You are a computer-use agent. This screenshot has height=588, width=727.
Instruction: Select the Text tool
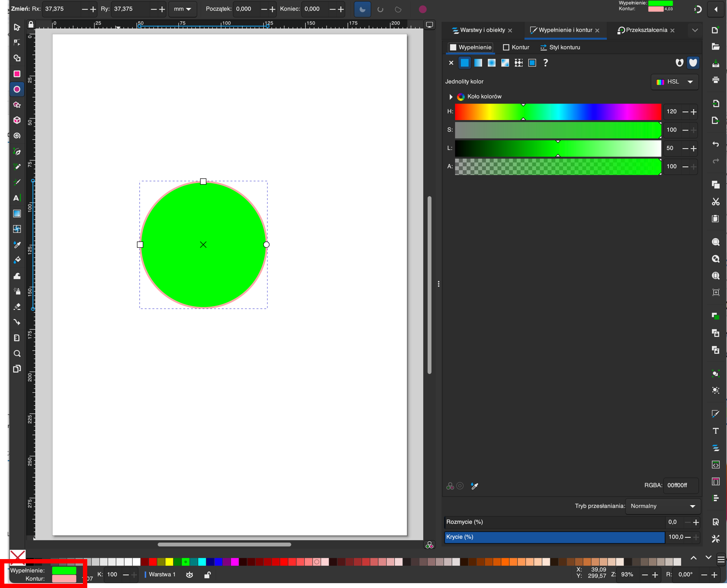coord(16,198)
